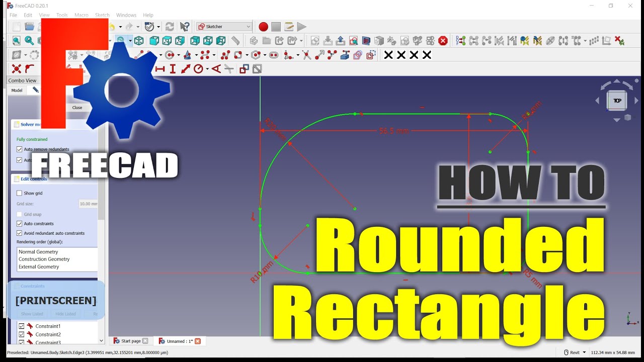Toggle Avoid redundant auto constraints checkbox
The width and height of the screenshot is (644, 362).
point(20,233)
